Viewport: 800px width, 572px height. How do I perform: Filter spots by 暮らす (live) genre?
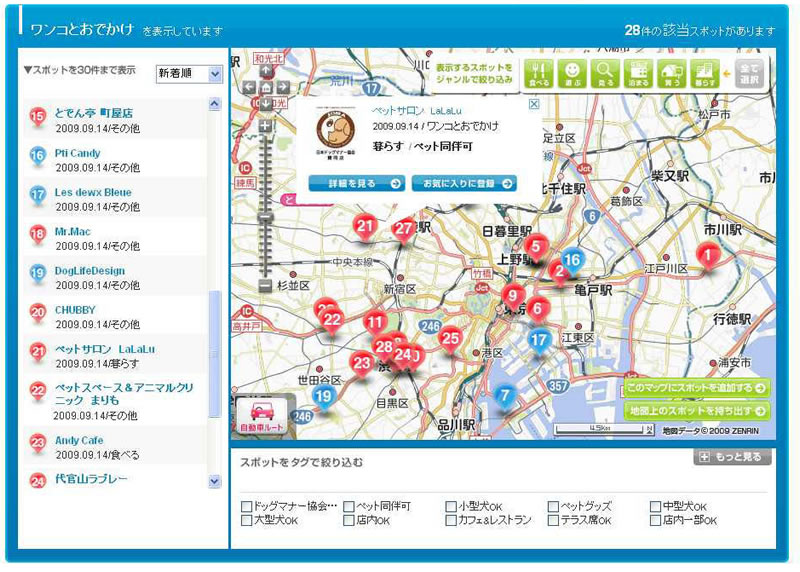pyautogui.click(x=705, y=74)
